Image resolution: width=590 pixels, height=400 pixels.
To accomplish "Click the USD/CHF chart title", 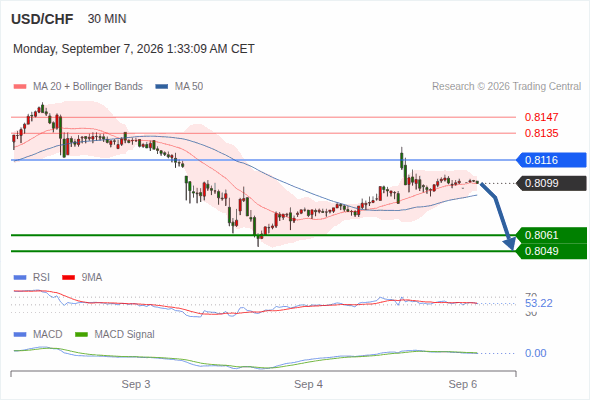I will point(42,19).
